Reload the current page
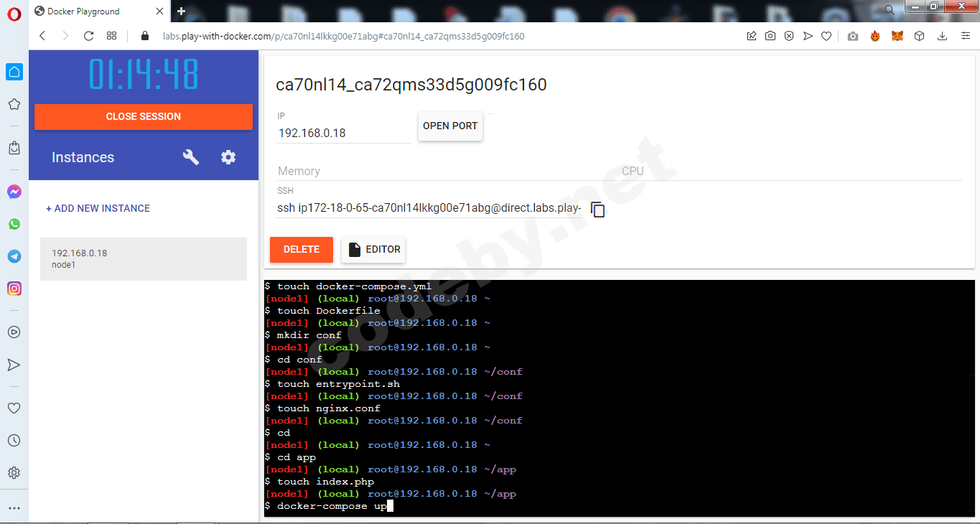Screen dimensions: 980x524 (x=88, y=36)
